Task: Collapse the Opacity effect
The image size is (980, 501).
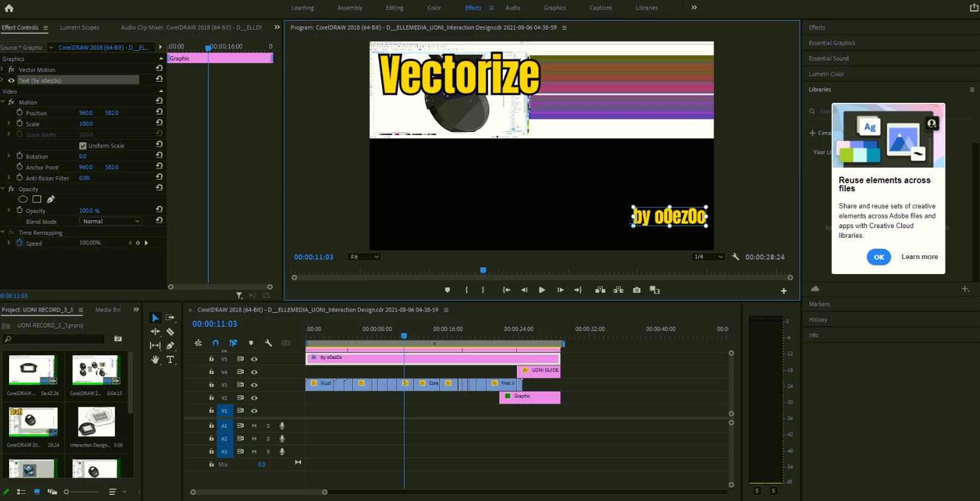Action: tap(3, 189)
